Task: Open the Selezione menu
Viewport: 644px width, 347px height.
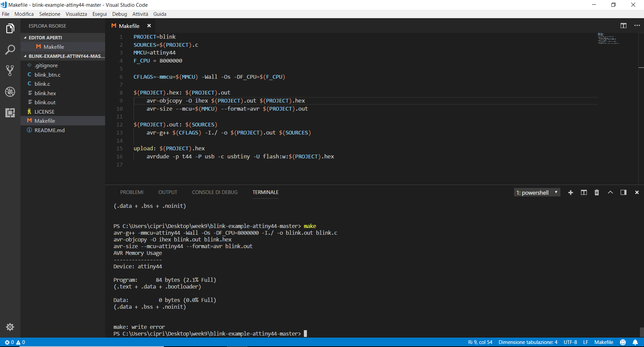Action: coord(50,14)
